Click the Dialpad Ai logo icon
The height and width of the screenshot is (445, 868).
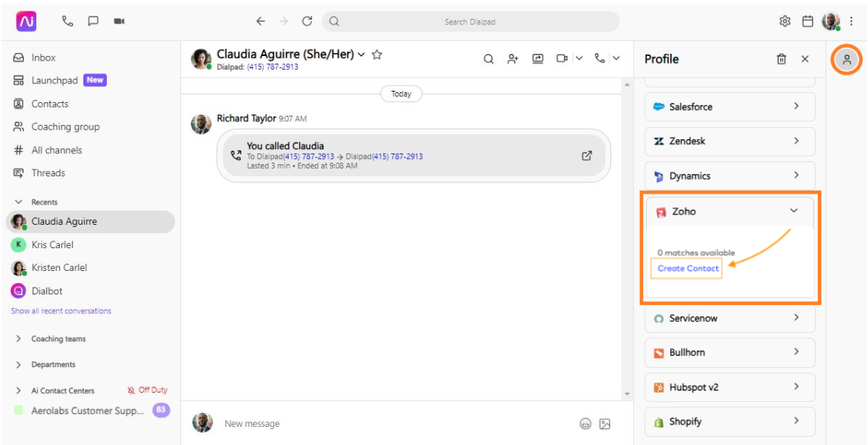coord(26,21)
